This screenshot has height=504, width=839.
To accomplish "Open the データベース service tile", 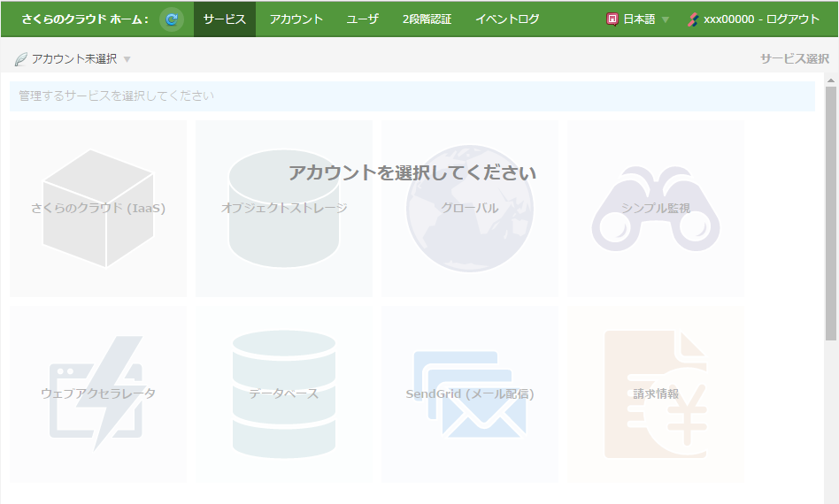I will coord(284,393).
